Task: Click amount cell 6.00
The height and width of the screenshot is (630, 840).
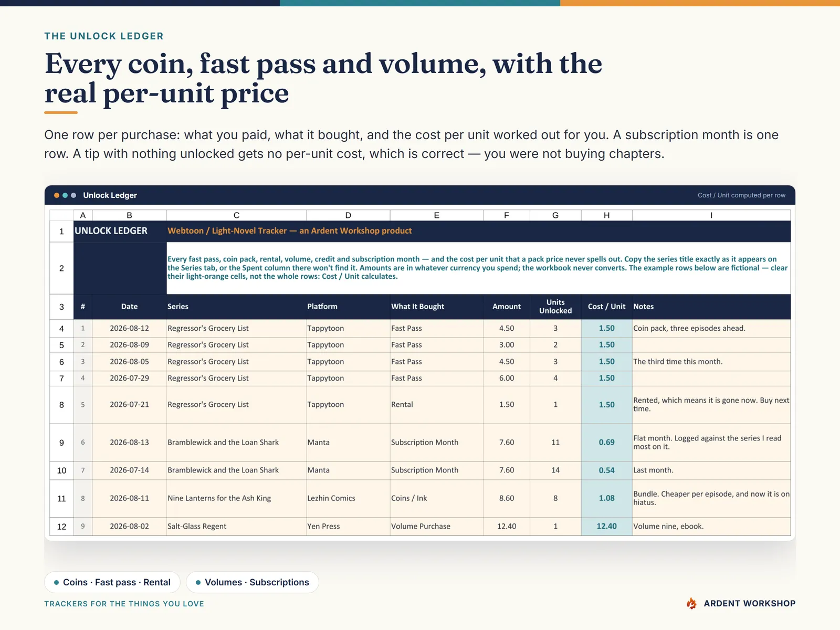Action: pos(507,378)
